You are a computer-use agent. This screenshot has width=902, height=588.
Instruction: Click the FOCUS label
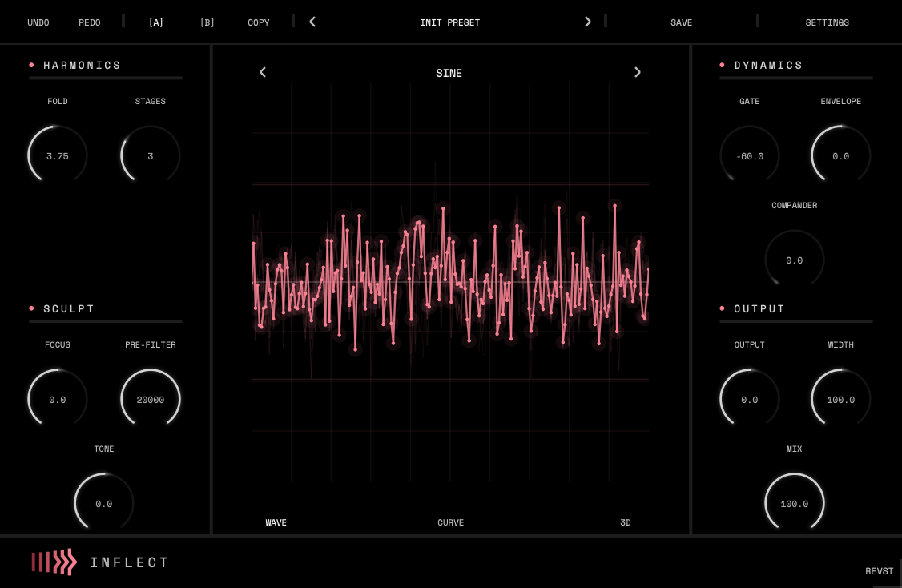point(58,344)
